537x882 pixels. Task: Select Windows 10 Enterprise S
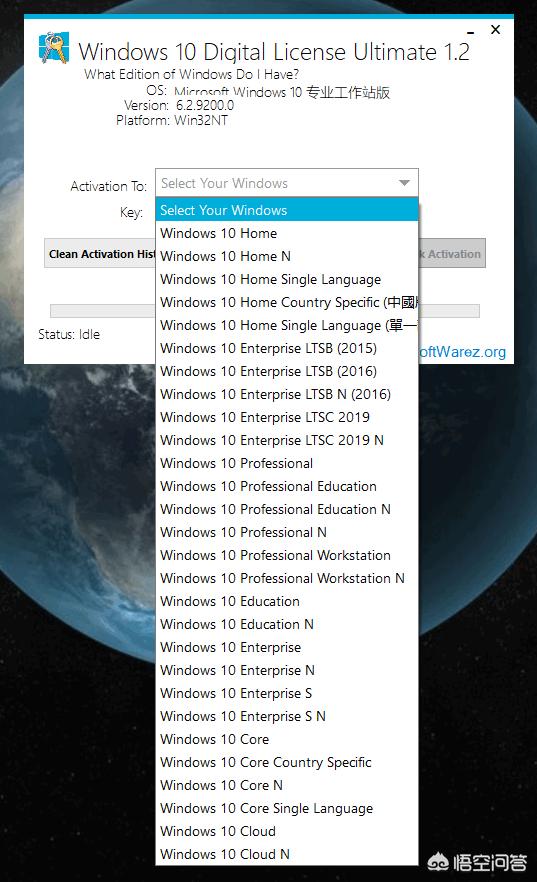[x=287, y=694]
